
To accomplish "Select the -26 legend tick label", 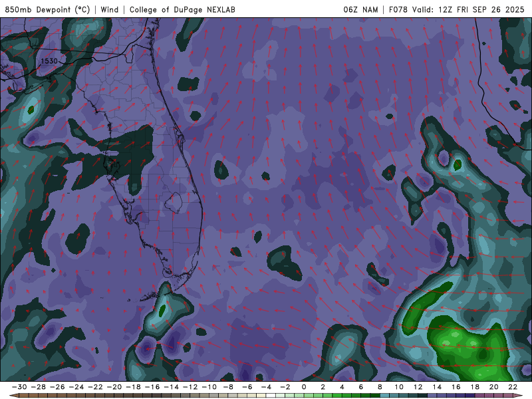I will coord(57,387).
